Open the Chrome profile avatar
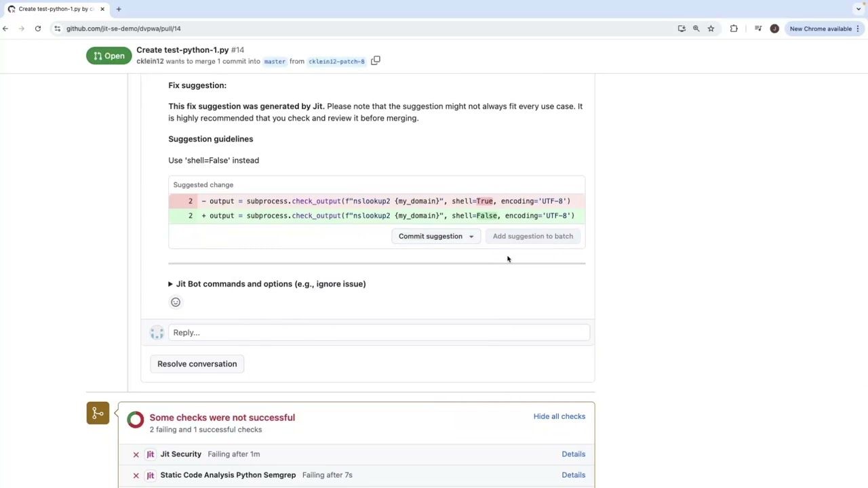 774,28
